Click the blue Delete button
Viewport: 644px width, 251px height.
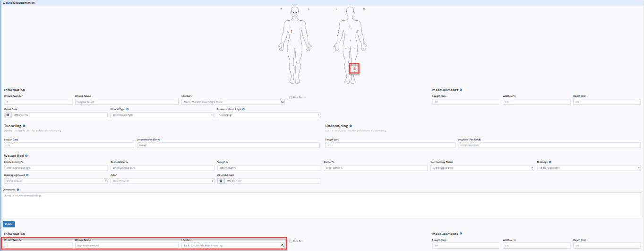click(9, 224)
